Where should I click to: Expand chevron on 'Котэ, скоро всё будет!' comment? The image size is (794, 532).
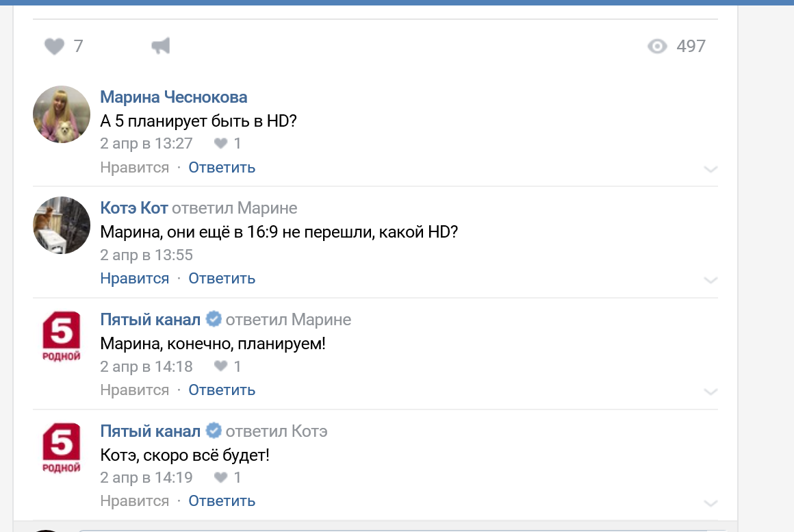(x=710, y=503)
